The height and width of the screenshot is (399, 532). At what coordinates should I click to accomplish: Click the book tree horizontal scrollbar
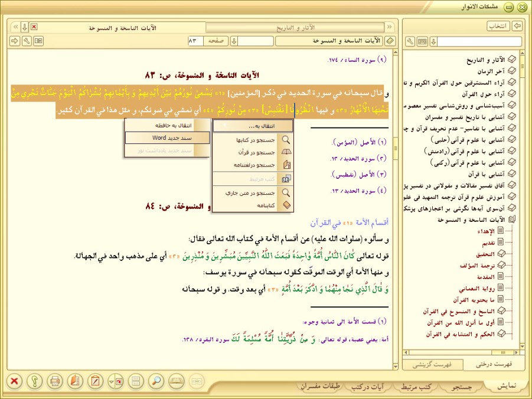coord(461,352)
